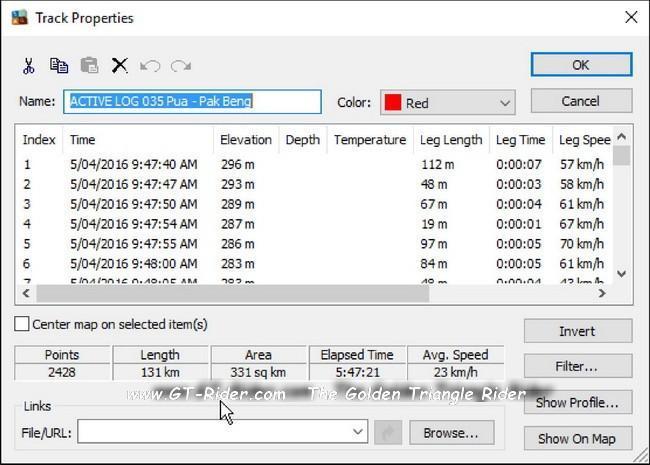
Task: Click the Redo arrow icon
Action: [181, 66]
